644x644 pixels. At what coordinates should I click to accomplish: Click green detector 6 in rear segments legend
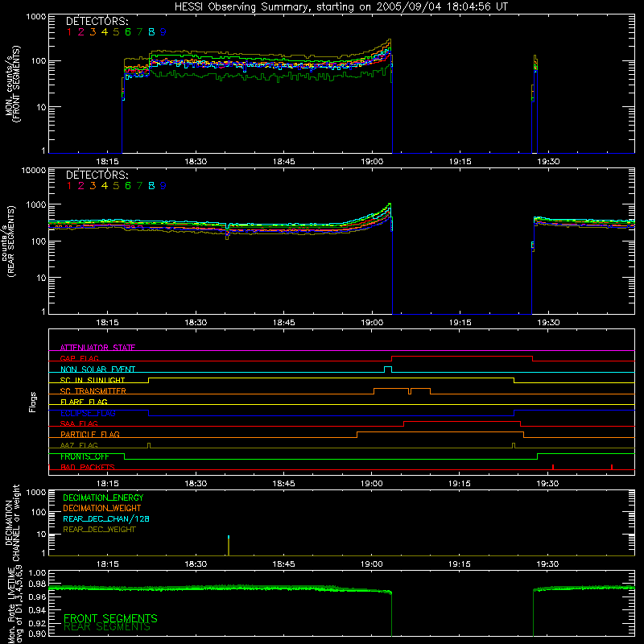128,186
